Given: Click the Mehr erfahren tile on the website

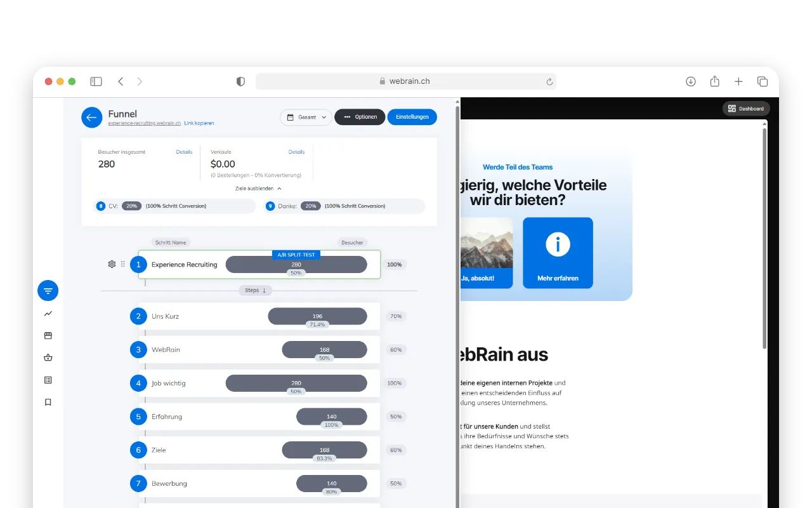Looking at the screenshot, I should tap(558, 253).
